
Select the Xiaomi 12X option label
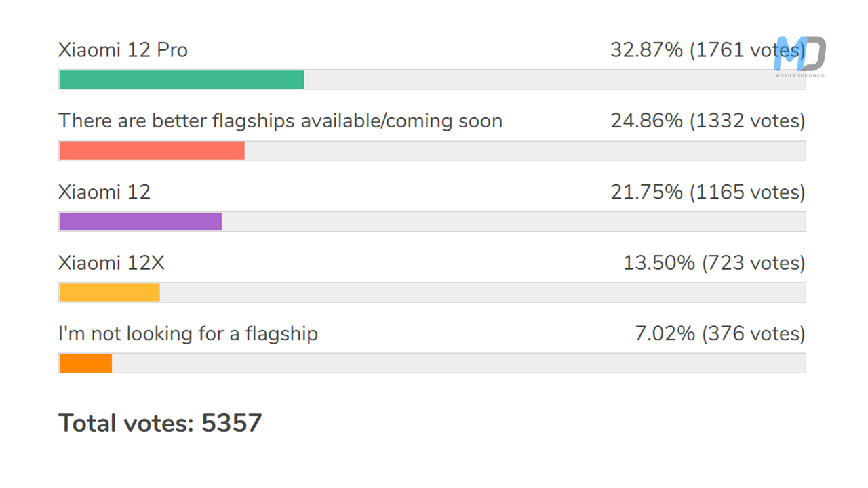point(111,263)
